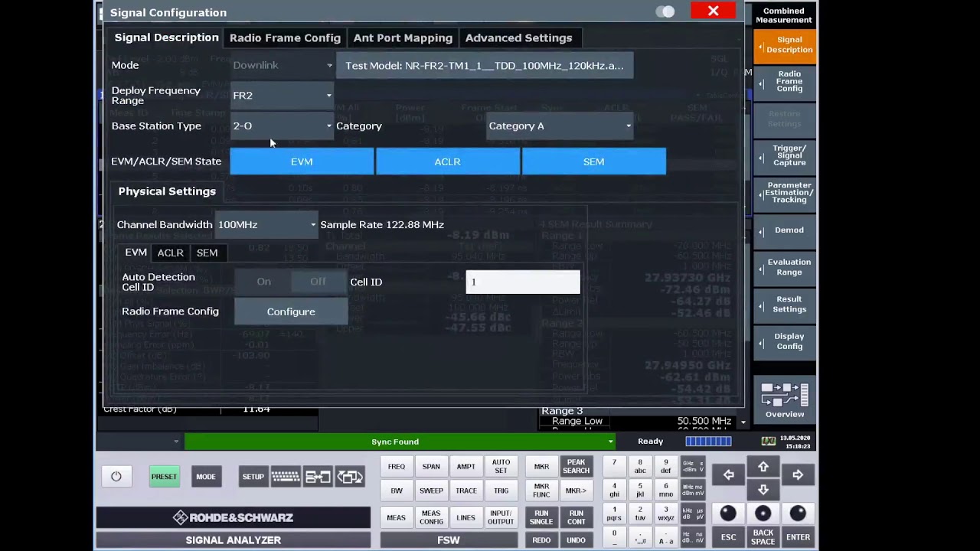980x551 pixels.
Task: Click the PEAK SEARCH key
Action: click(x=577, y=466)
